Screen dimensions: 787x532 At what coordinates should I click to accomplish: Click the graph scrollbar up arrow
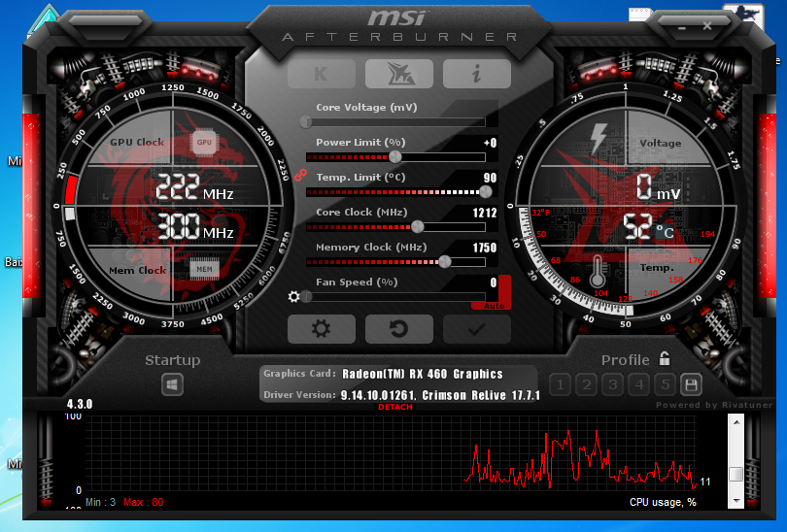coord(736,422)
